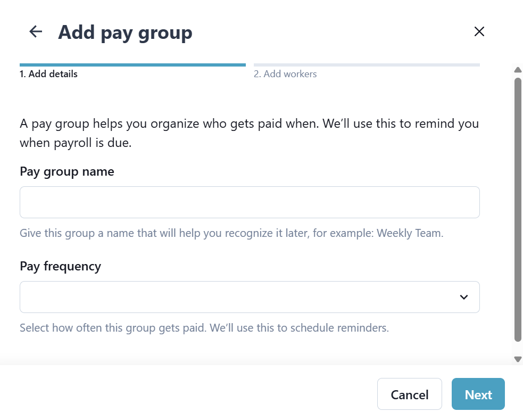Click the pay group description paragraph
This screenshot has height=420, width=523.
coord(249,133)
